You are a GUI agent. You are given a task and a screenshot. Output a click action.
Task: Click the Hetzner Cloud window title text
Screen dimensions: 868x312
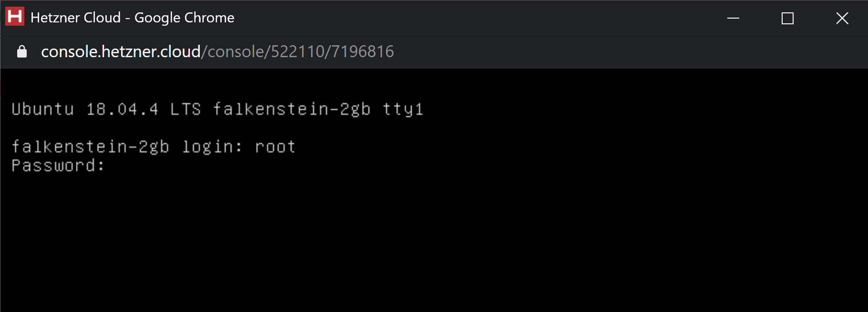(75, 18)
